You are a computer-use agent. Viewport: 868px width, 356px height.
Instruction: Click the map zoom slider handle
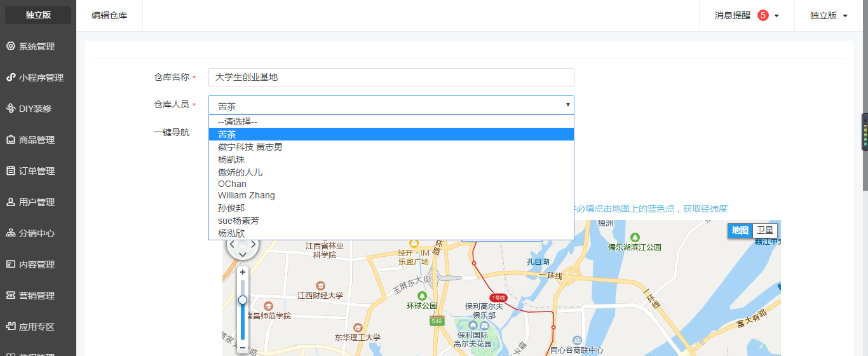[x=243, y=299]
